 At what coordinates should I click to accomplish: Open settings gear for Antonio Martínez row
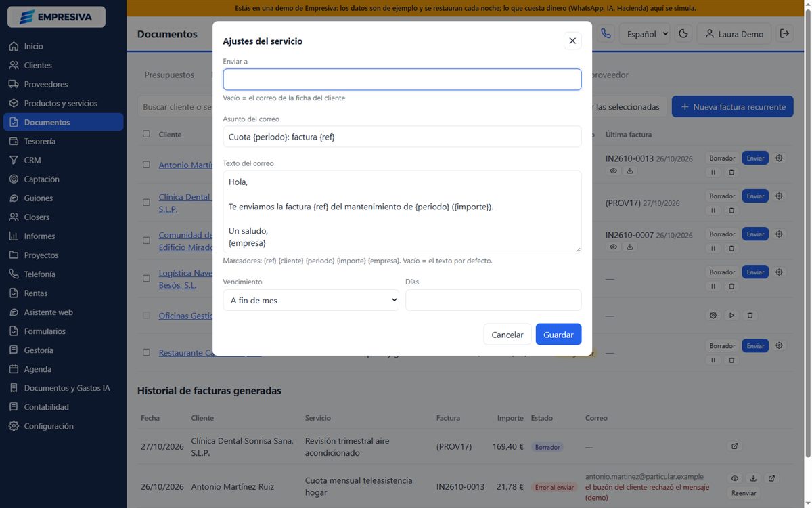pos(779,158)
